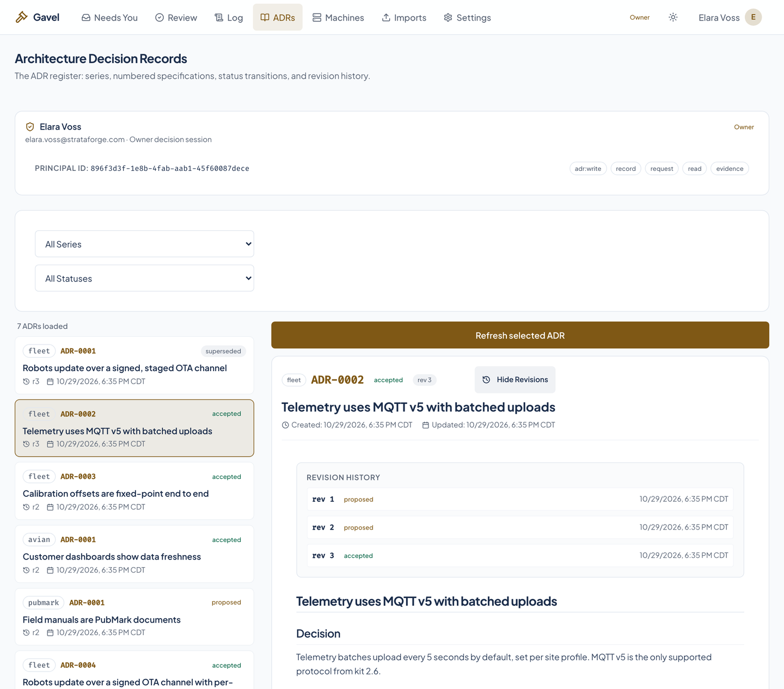784x689 pixels.
Task: Select the fleet ADR-0004 card
Action: [134, 670]
